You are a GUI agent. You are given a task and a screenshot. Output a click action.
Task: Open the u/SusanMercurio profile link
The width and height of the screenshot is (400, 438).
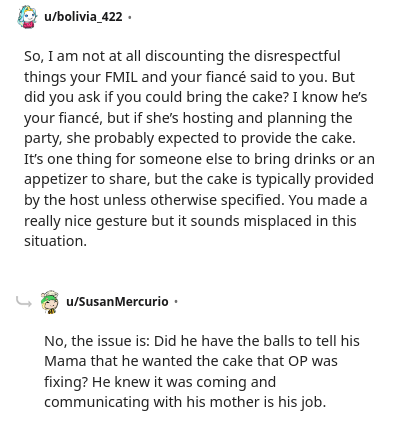pos(117,302)
